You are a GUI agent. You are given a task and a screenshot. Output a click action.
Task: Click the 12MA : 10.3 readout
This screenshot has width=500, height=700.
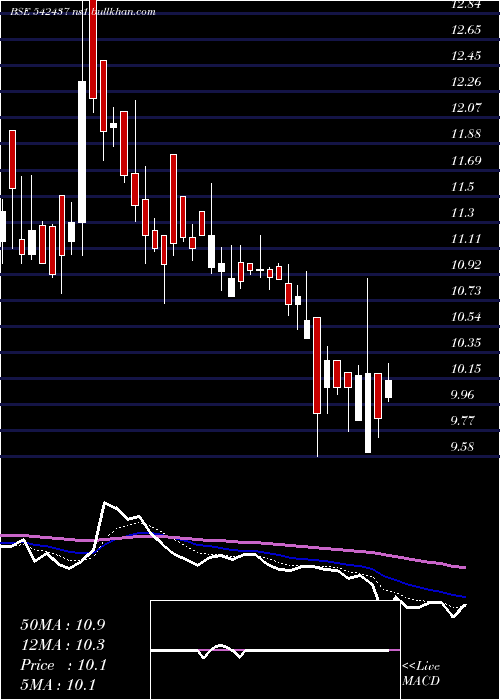pos(63,645)
